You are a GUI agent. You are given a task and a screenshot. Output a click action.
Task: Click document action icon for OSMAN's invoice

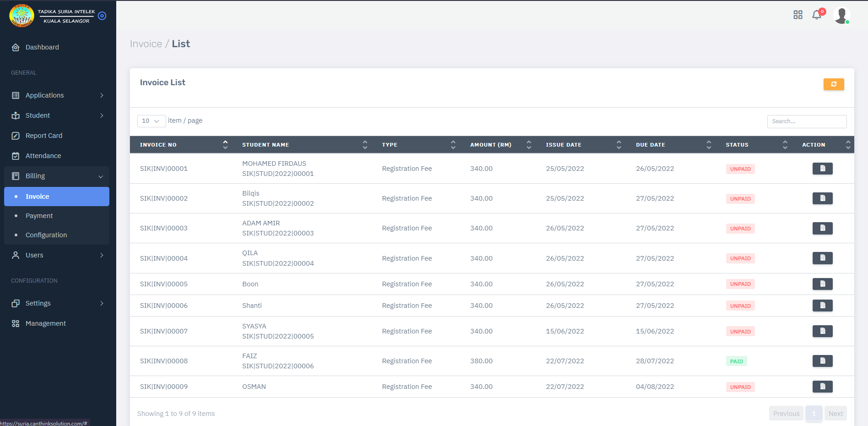822,387
